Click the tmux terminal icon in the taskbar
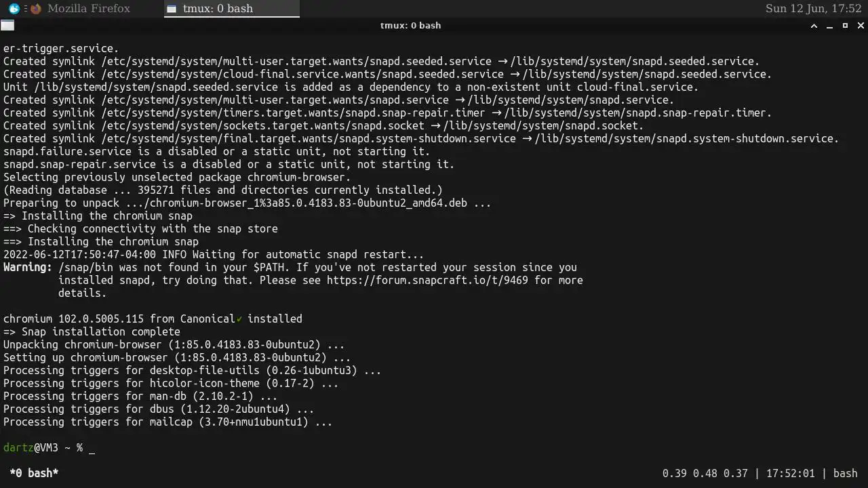The height and width of the screenshot is (488, 868). [x=172, y=9]
